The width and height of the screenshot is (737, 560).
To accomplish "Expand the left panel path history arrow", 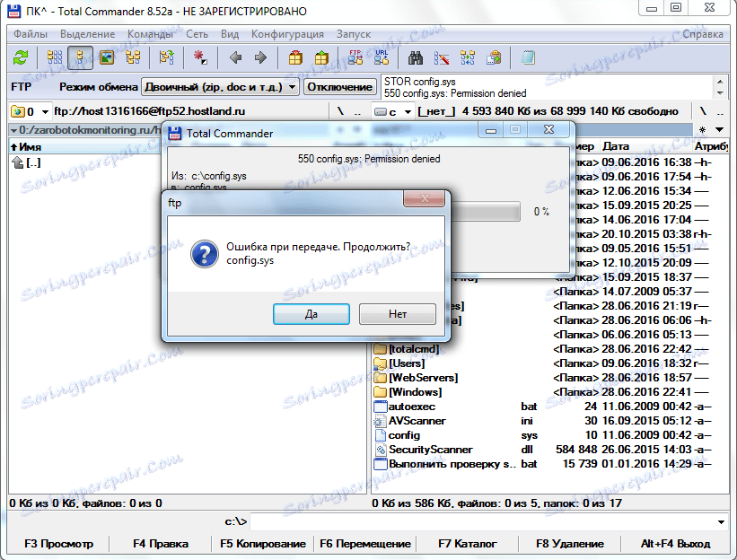I will click(13, 130).
